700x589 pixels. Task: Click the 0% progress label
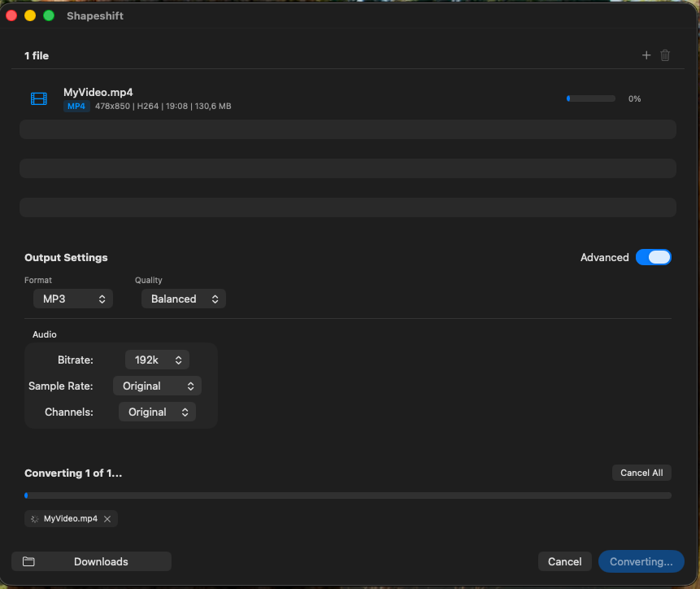tap(634, 98)
